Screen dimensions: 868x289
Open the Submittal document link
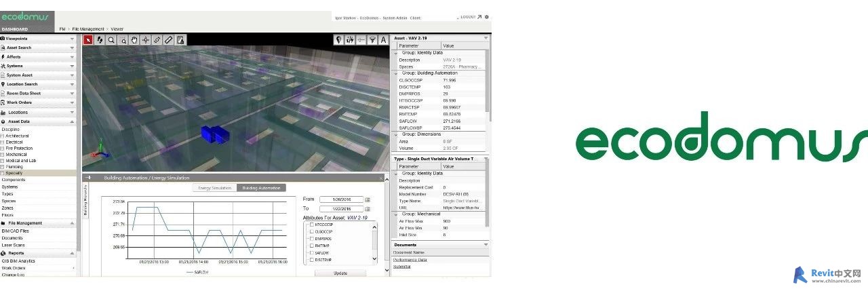pyautogui.click(x=401, y=267)
